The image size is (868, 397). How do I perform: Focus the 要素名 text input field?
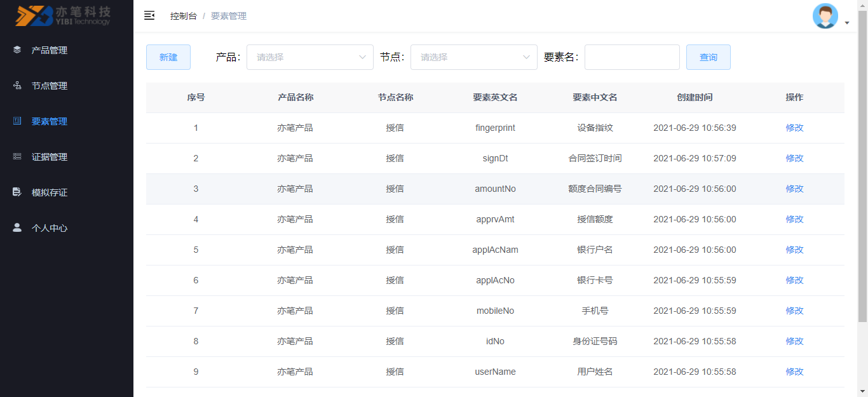click(x=632, y=57)
